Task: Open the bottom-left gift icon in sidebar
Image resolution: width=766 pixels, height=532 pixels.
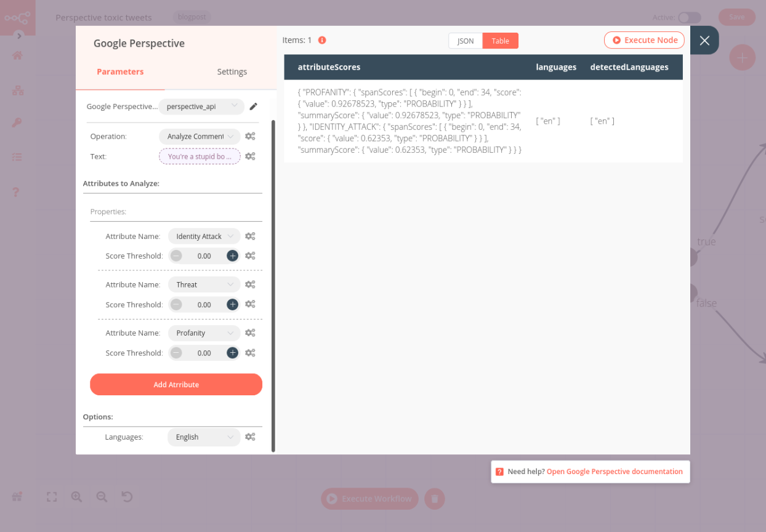Action: click(17, 496)
